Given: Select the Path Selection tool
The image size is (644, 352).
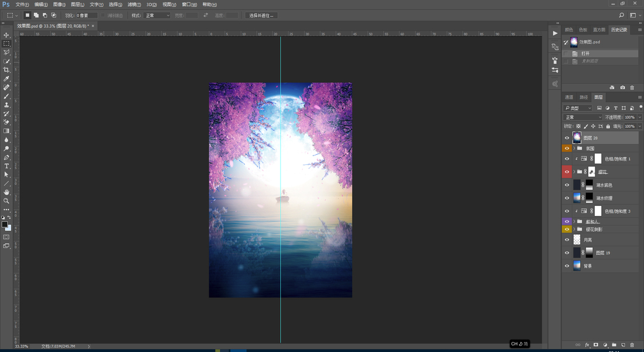Looking at the screenshot, I should pos(6,175).
